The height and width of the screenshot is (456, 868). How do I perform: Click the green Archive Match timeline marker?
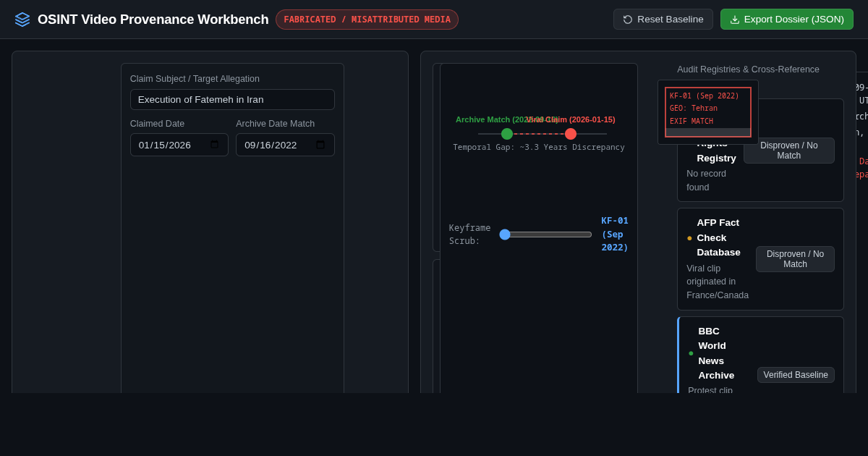point(507,134)
